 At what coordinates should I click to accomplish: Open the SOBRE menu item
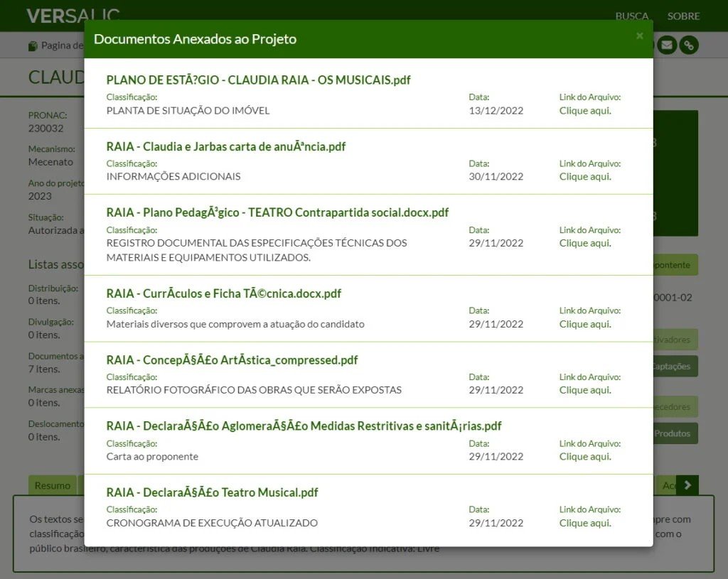tap(683, 16)
